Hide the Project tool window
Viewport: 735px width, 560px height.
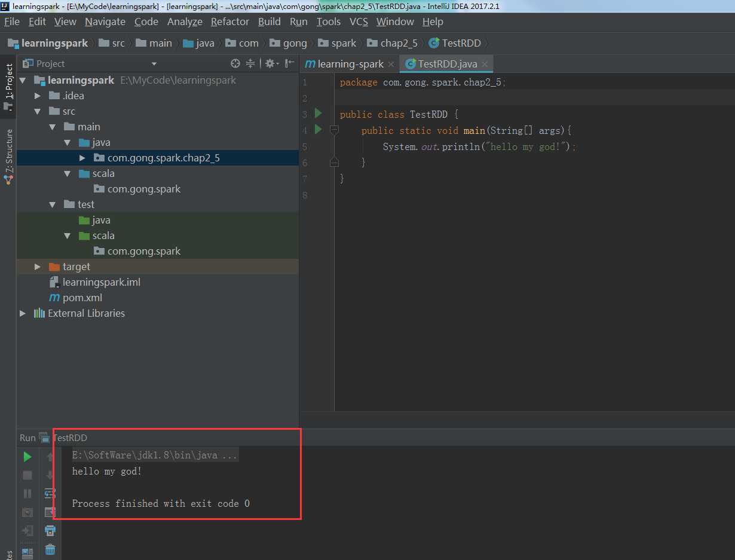tap(290, 63)
